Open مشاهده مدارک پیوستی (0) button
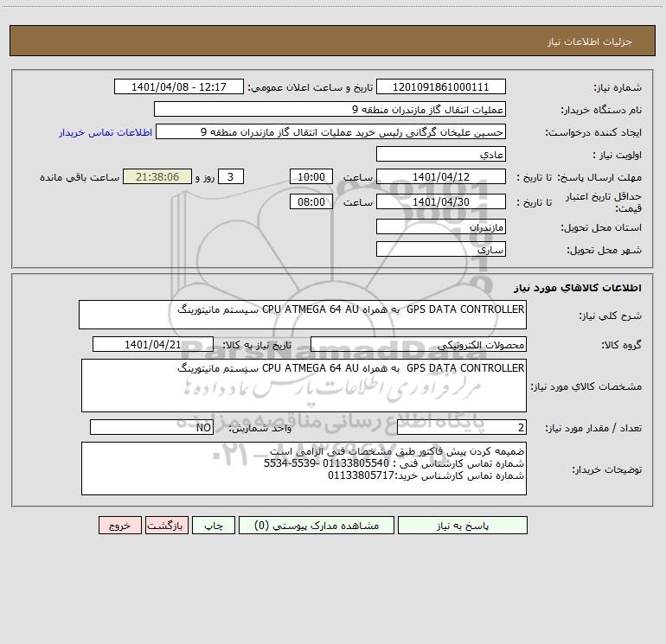The image size is (666, 644). [x=317, y=525]
